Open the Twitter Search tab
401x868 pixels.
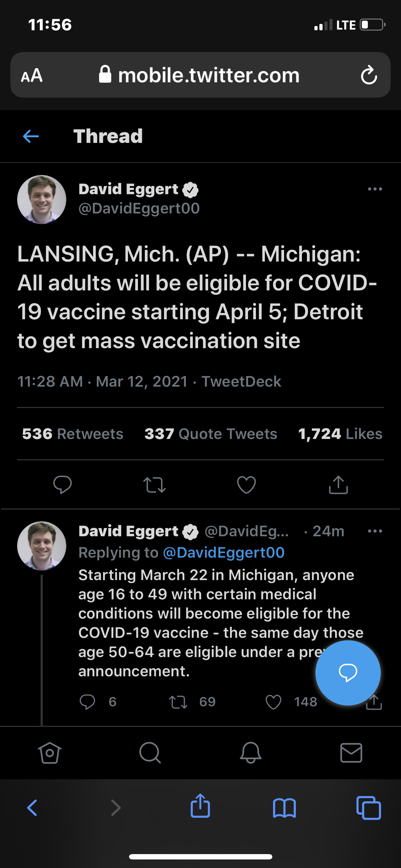click(150, 753)
